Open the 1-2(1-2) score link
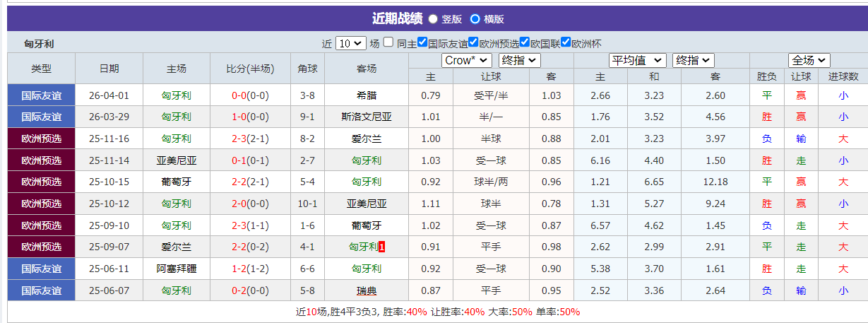 pos(250,269)
